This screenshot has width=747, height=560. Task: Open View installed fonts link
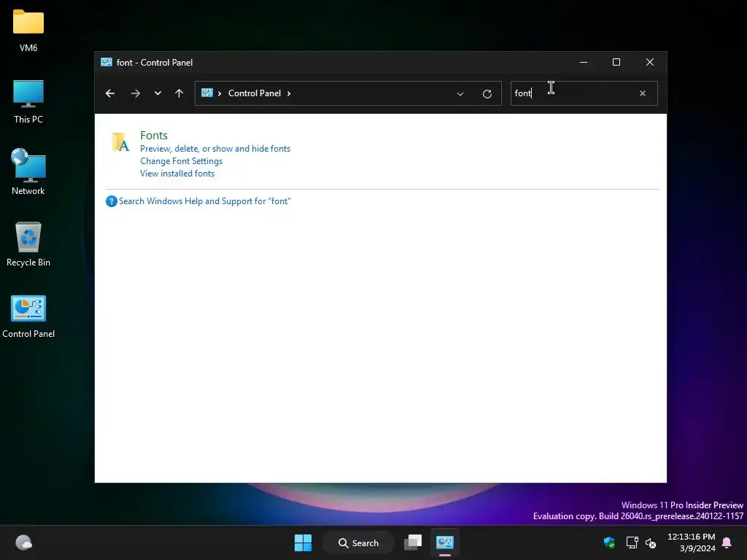(x=177, y=174)
